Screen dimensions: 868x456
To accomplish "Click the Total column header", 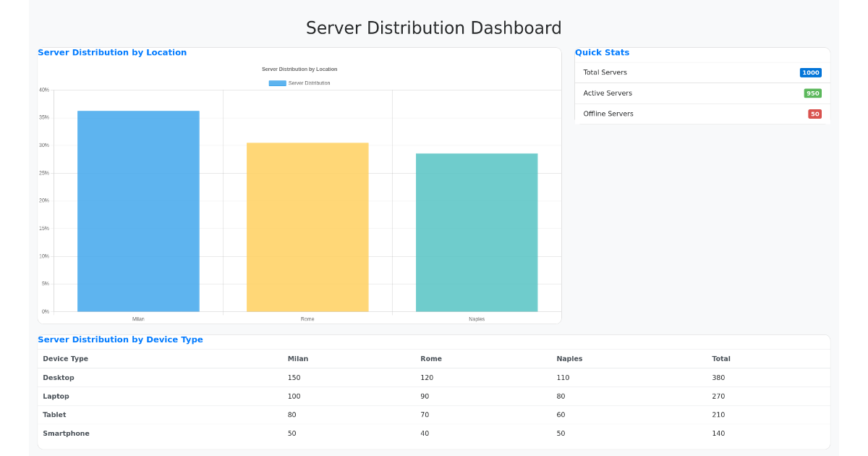I will (721, 358).
